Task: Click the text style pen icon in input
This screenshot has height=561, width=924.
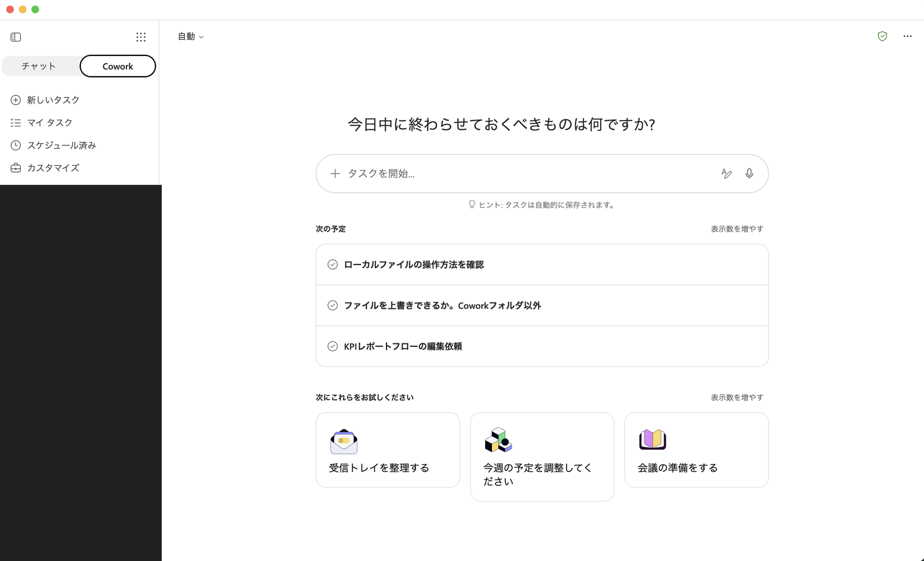Action: click(726, 173)
